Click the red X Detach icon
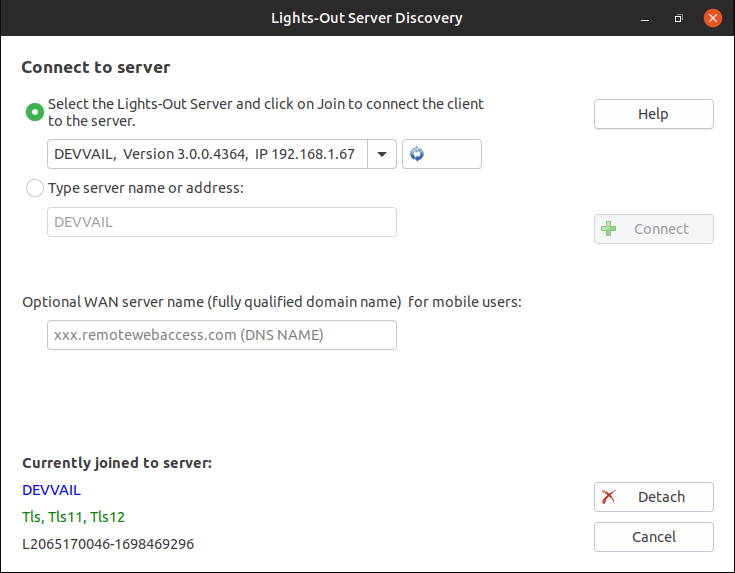 pos(608,497)
